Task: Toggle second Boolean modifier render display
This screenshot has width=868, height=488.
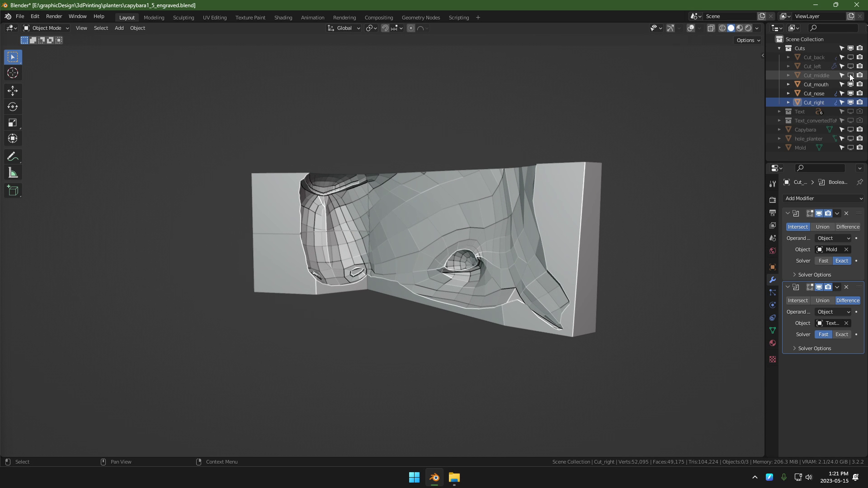Action: pyautogui.click(x=828, y=287)
